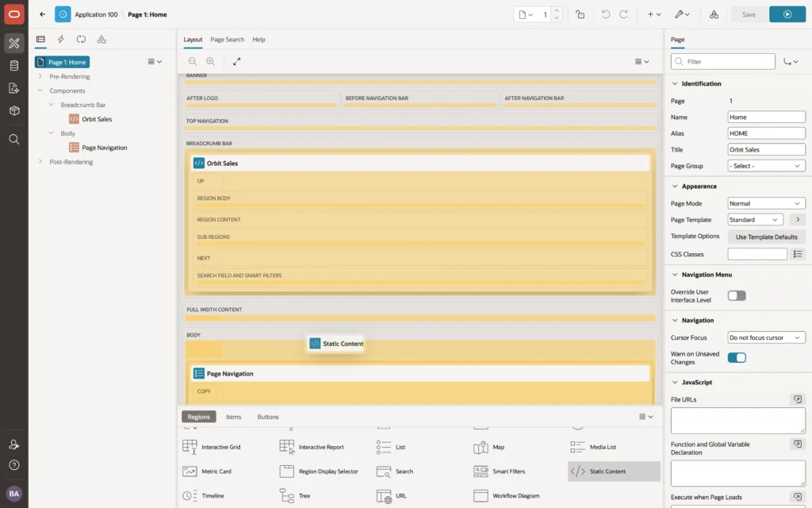Open App Builder from the sidebar
Screen dimensions: 812x508
coord(14,43)
